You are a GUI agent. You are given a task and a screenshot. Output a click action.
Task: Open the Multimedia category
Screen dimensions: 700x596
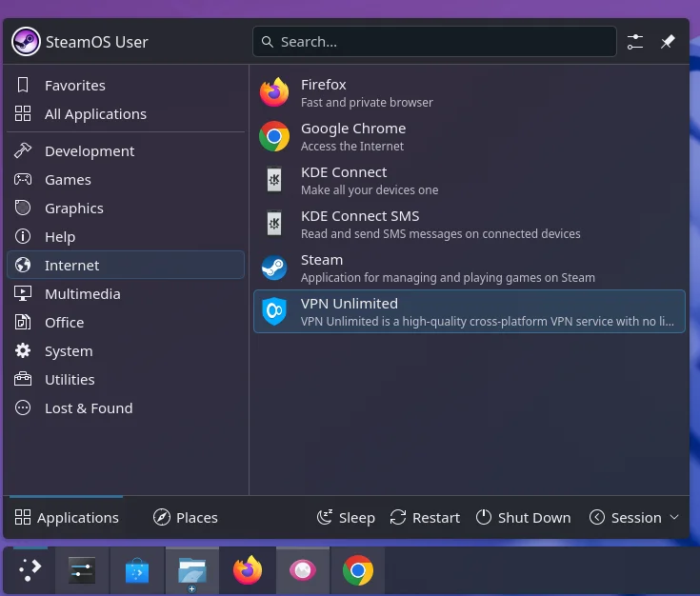pos(126,294)
